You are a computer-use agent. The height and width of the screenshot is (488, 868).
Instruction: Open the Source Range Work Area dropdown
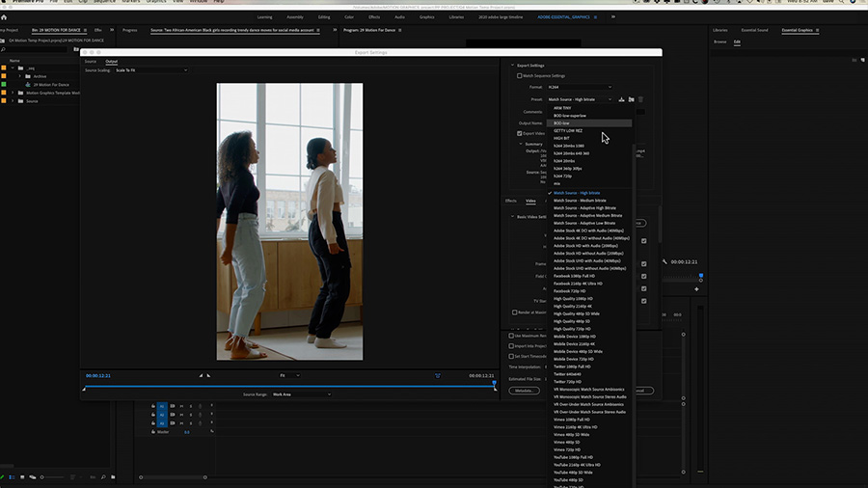tap(300, 393)
